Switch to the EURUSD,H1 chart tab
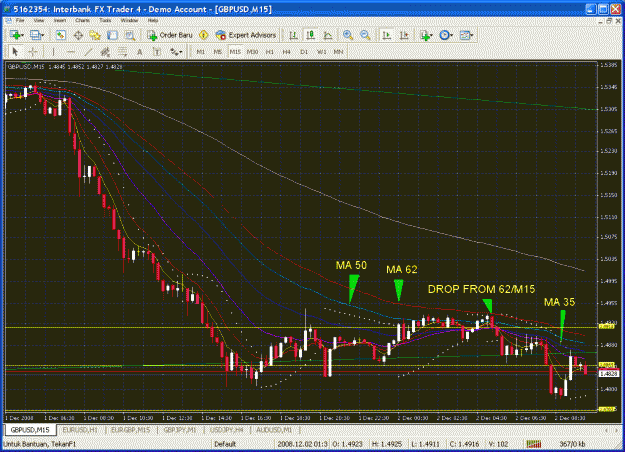Screen dimensions: 625x452 [80, 430]
